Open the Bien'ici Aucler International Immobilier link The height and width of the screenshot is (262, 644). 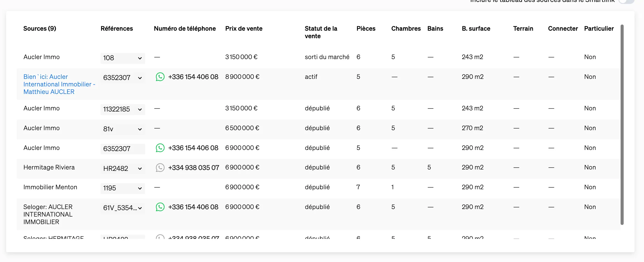(x=59, y=84)
